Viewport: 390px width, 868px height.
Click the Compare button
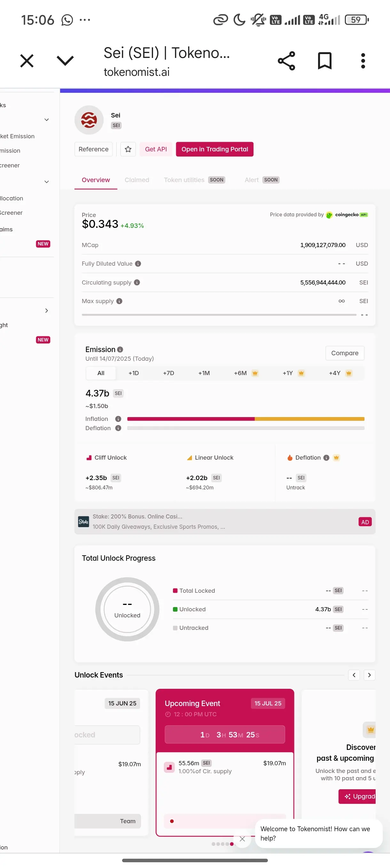pyautogui.click(x=345, y=353)
